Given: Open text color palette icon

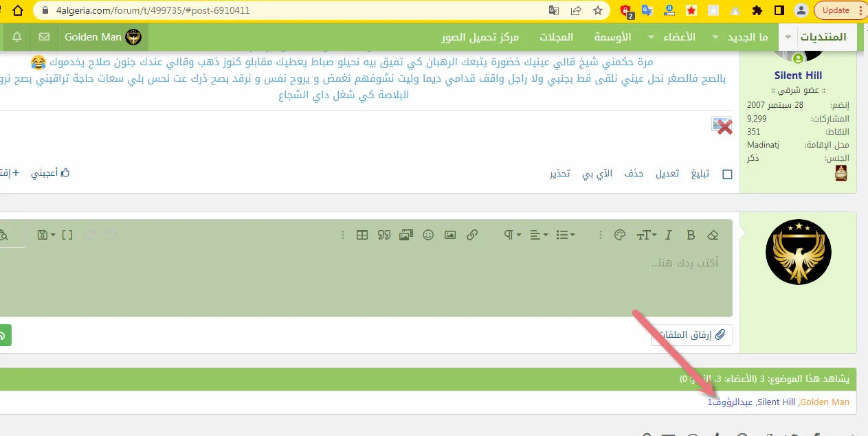Looking at the screenshot, I should coord(619,235).
